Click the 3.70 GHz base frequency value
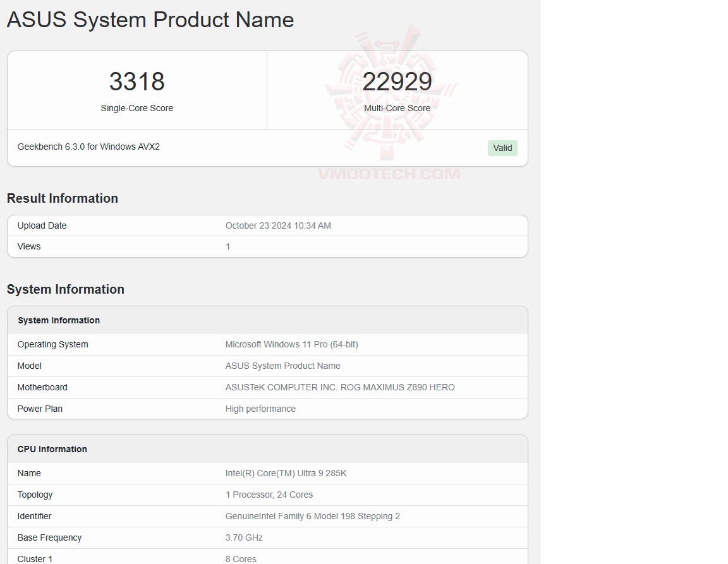This screenshot has height=564, width=728. pyautogui.click(x=244, y=537)
